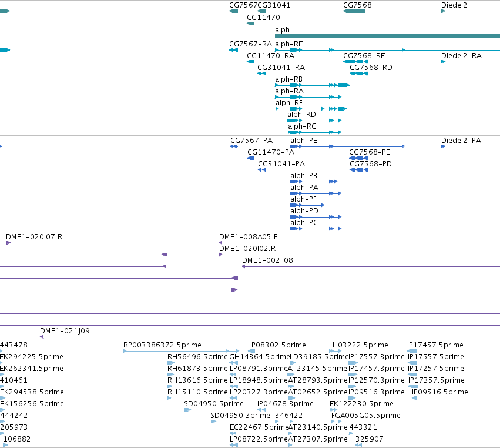Select transcript alph-RD

pyautogui.click(x=314, y=121)
